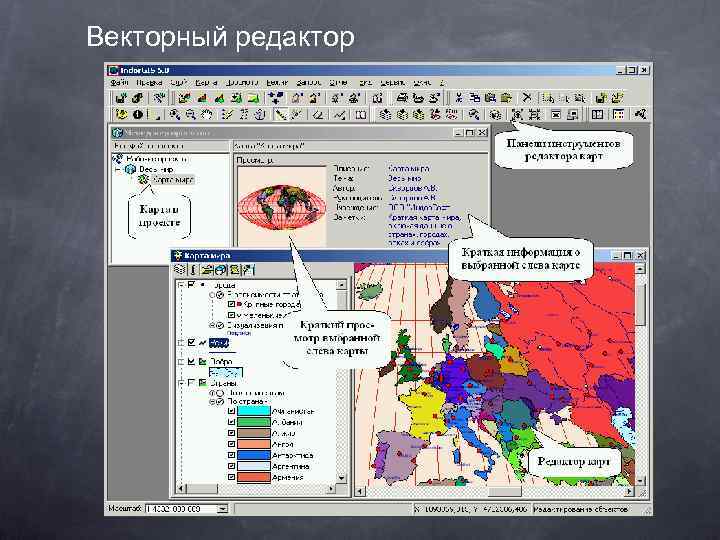Click the Ангола label in legend
This screenshot has width=720, height=540.
click(283, 444)
